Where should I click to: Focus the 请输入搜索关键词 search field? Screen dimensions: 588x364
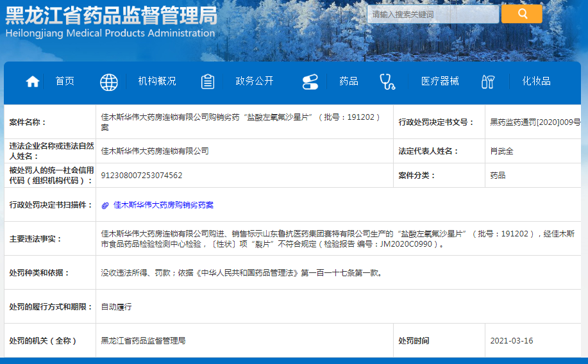pos(433,14)
